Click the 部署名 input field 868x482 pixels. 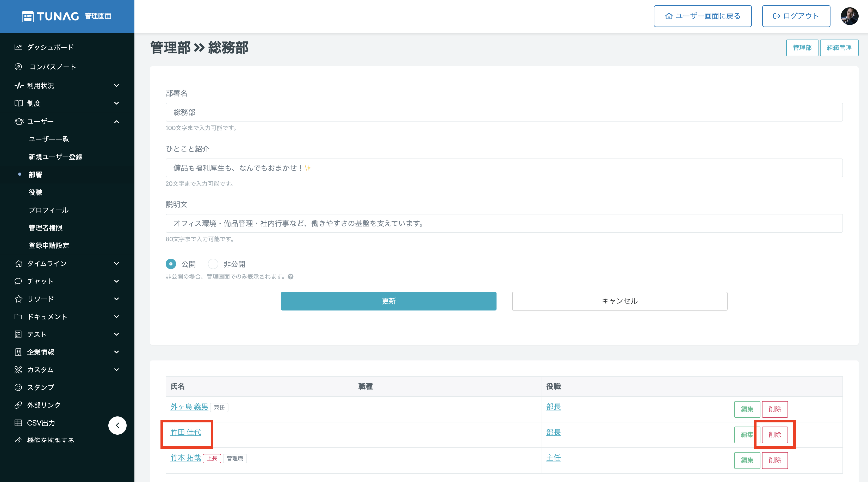click(504, 112)
